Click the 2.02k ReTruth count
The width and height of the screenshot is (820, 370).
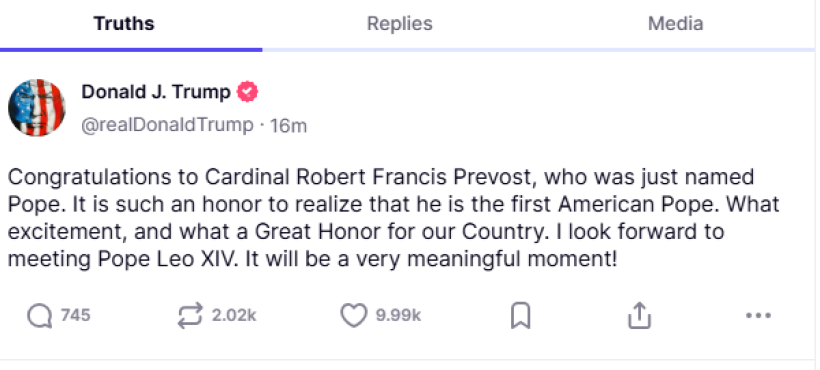click(x=234, y=315)
